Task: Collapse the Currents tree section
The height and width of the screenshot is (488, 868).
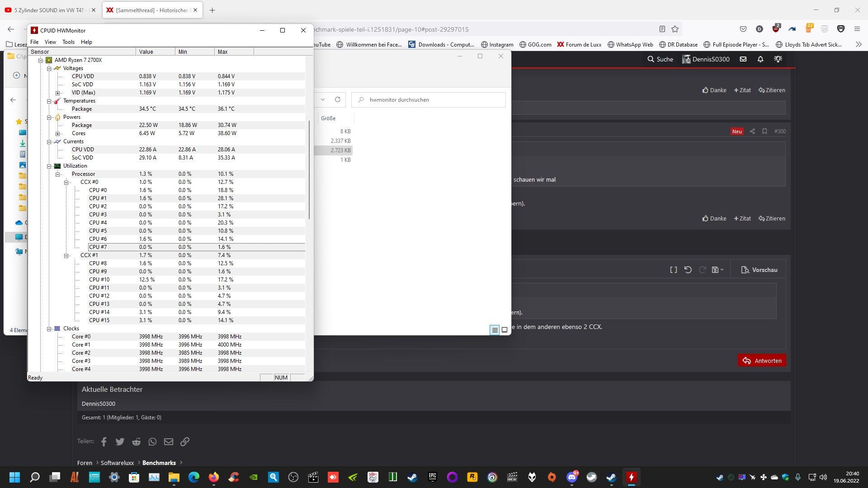Action: coord(49,141)
